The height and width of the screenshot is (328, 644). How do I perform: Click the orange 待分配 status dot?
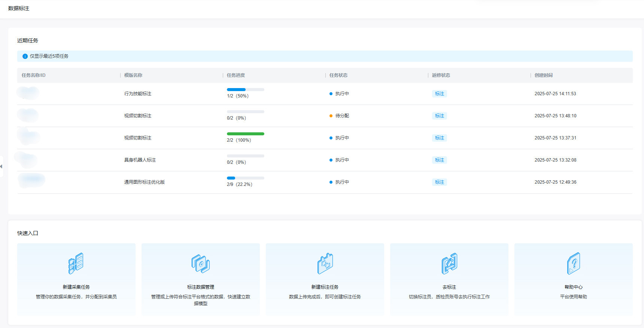331,116
